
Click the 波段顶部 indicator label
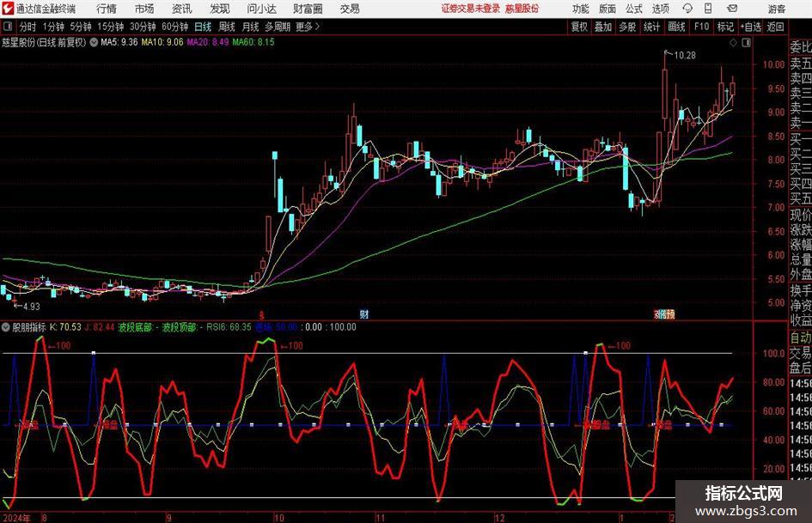click(x=180, y=326)
